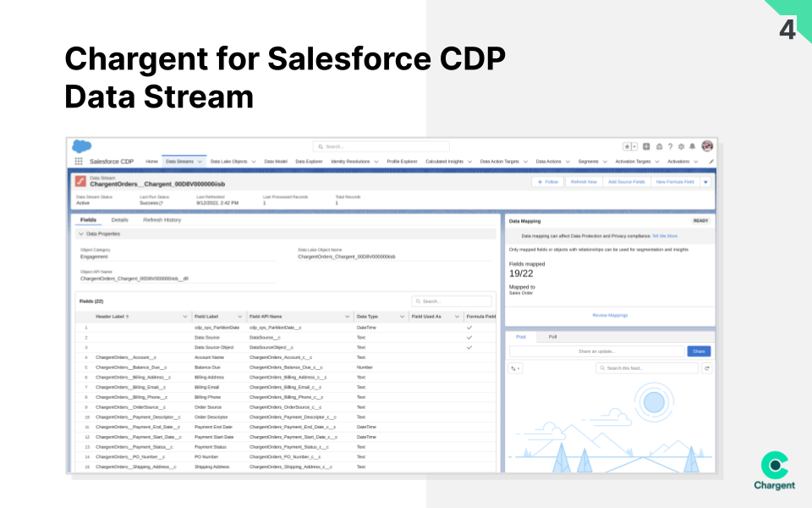Image resolution: width=812 pixels, height=508 pixels.
Task: Click the Refresh Now button
Action: [584, 182]
